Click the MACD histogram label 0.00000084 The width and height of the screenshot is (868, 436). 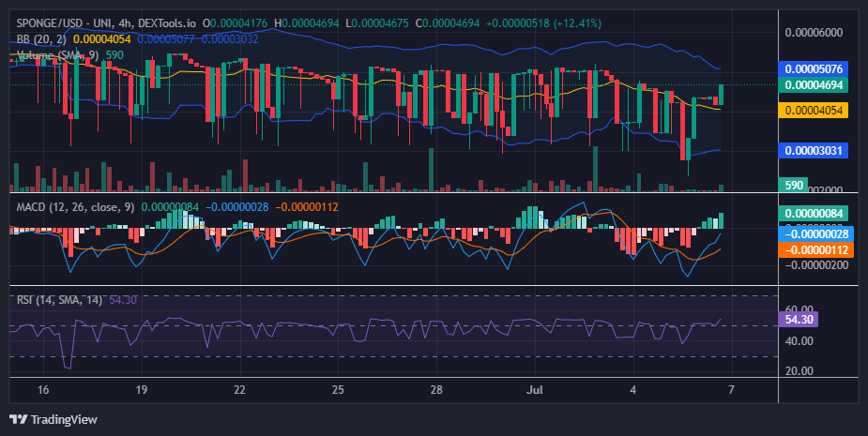pos(814,214)
